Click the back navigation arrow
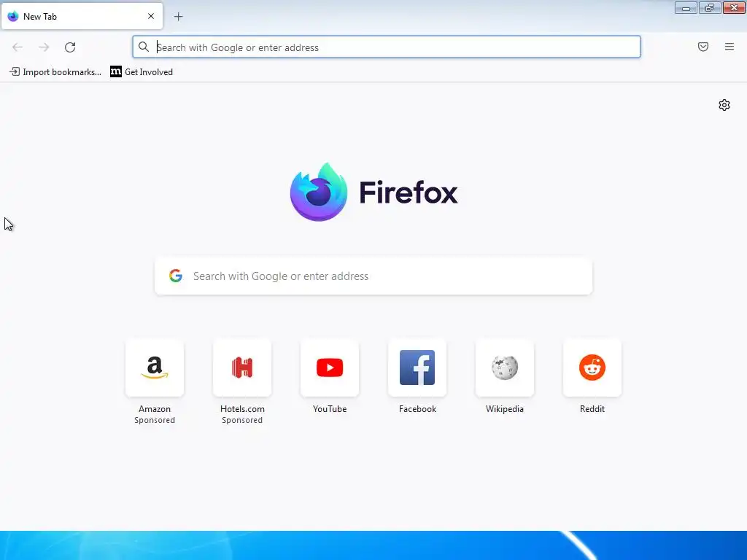Viewport: 747px width, 560px height. click(18, 47)
